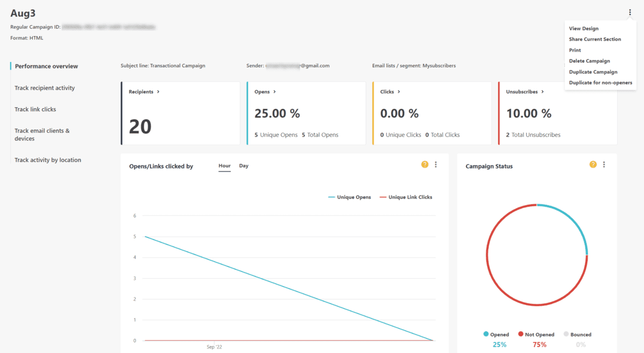The image size is (644, 353).
Task: Select Hour tab on the chart
Action: (224, 166)
